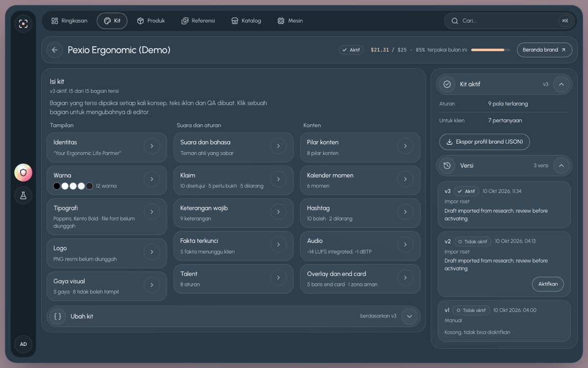
Task: Open Audio section arrow
Action: pyautogui.click(x=405, y=244)
